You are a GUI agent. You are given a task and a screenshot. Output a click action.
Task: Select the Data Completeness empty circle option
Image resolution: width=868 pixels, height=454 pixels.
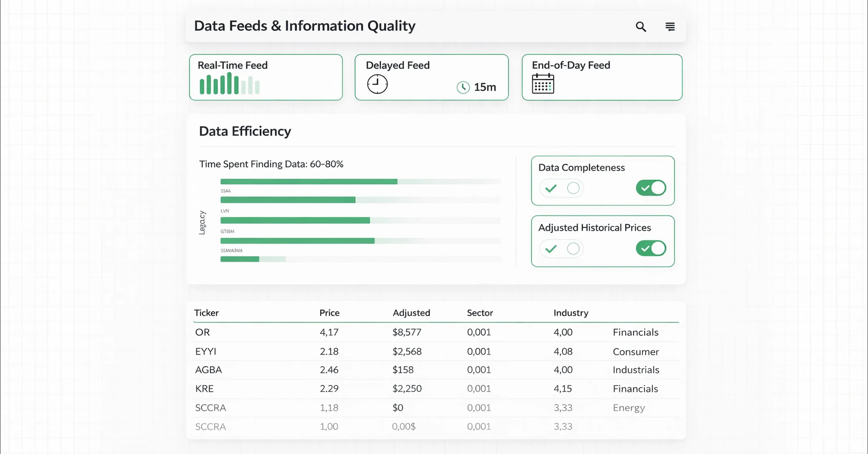click(x=573, y=188)
